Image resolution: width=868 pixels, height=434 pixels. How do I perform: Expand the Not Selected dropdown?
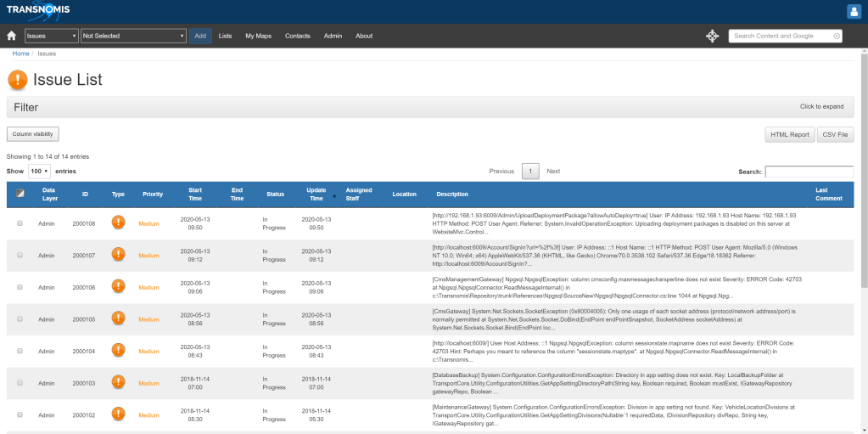(133, 36)
